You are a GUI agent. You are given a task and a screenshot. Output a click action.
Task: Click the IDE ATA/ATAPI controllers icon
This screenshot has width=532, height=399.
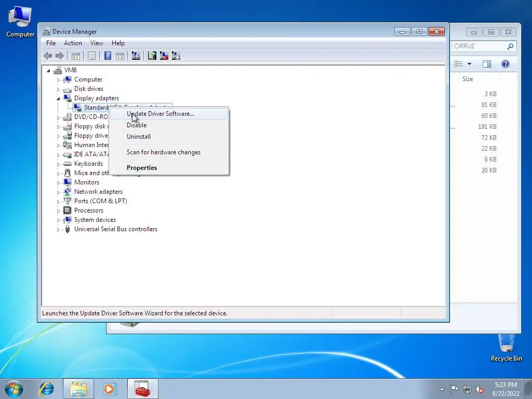coord(68,154)
